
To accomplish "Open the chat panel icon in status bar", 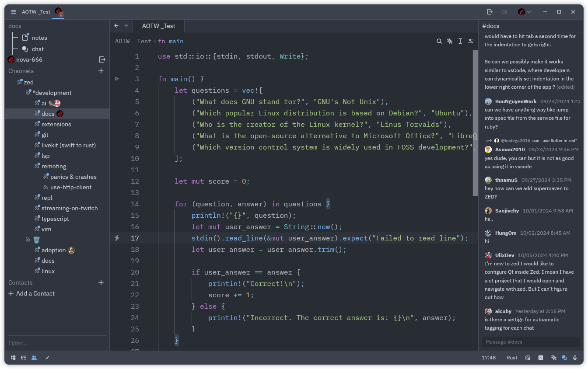I will coord(564,358).
